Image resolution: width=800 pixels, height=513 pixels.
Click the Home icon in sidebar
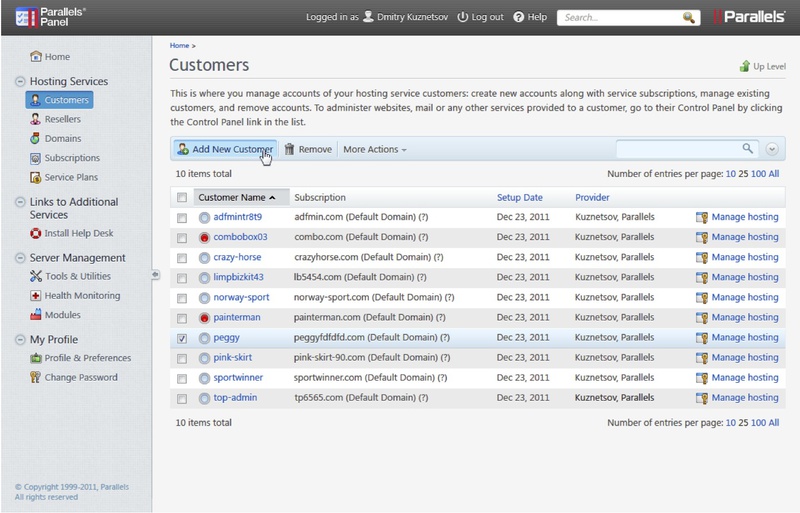click(x=37, y=57)
